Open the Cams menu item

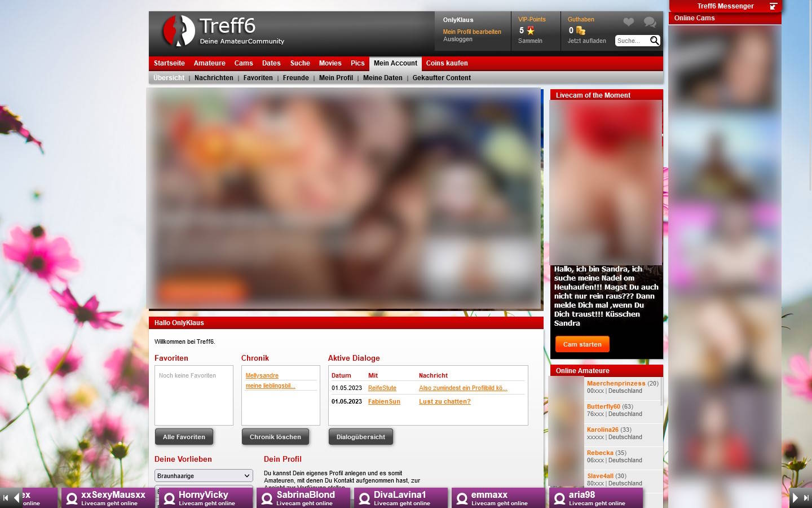(x=244, y=63)
